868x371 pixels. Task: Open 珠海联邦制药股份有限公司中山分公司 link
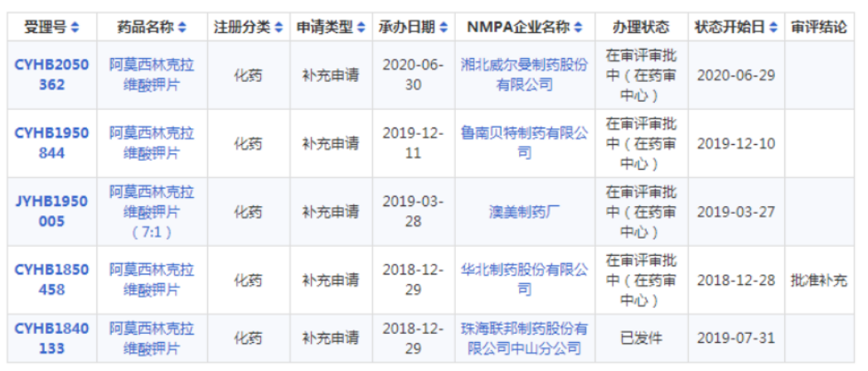tap(524, 338)
